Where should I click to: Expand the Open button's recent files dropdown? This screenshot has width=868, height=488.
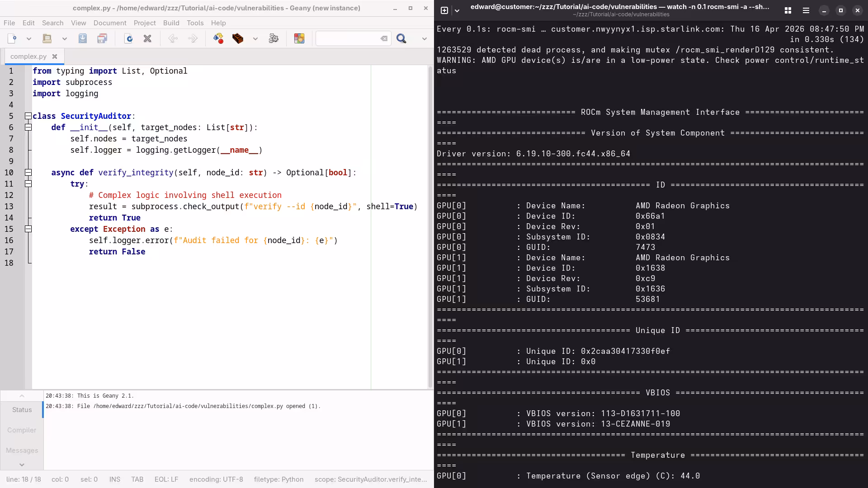[64, 39]
